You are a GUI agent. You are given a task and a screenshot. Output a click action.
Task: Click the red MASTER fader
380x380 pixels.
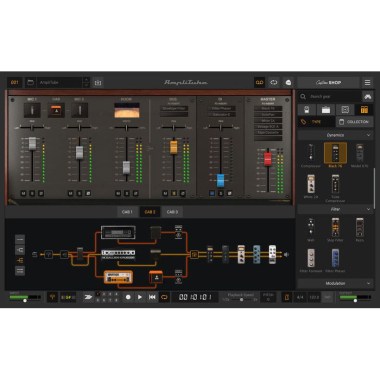pyautogui.click(x=268, y=159)
